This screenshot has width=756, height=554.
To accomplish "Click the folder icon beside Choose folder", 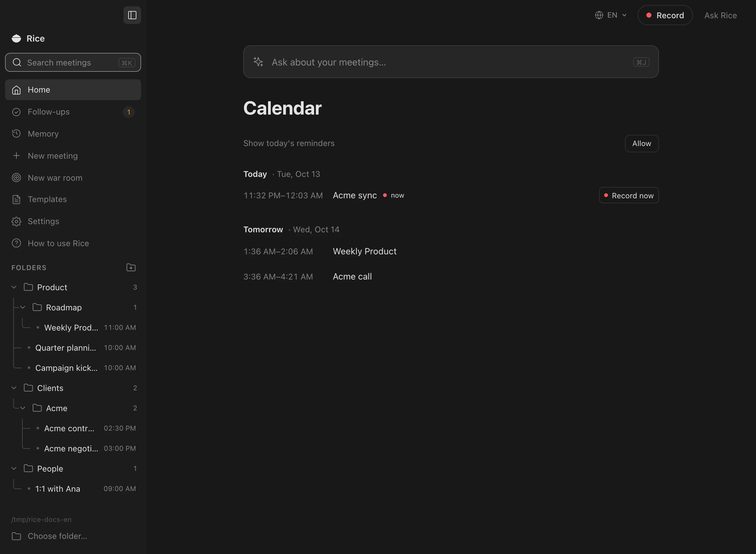I will tap(16, 536).
